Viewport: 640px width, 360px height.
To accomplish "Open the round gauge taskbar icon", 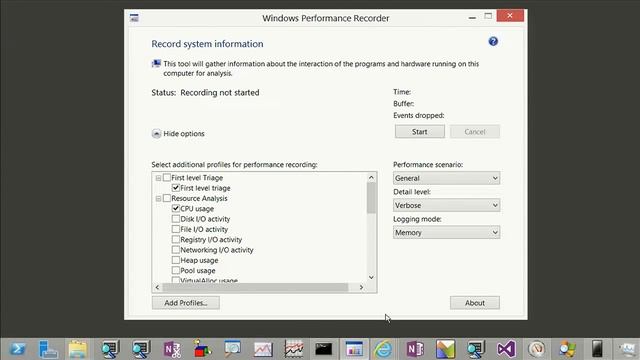I will 536,349.
